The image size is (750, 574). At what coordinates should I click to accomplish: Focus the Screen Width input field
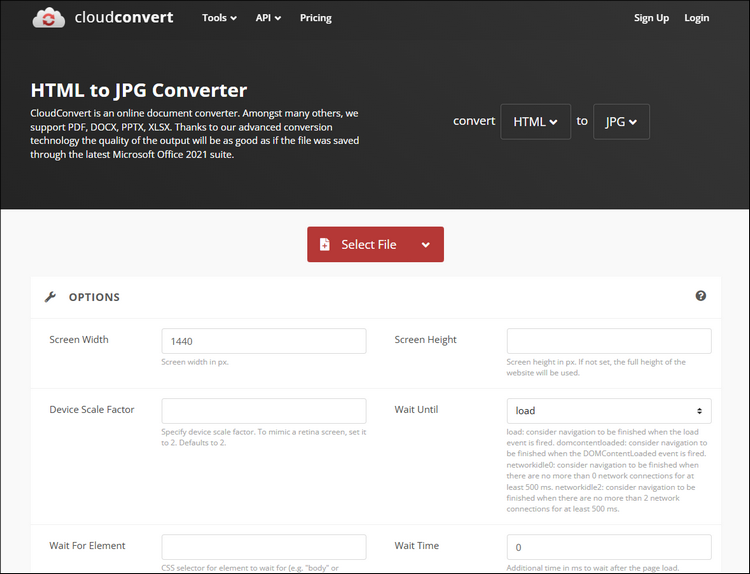point(264,341)
